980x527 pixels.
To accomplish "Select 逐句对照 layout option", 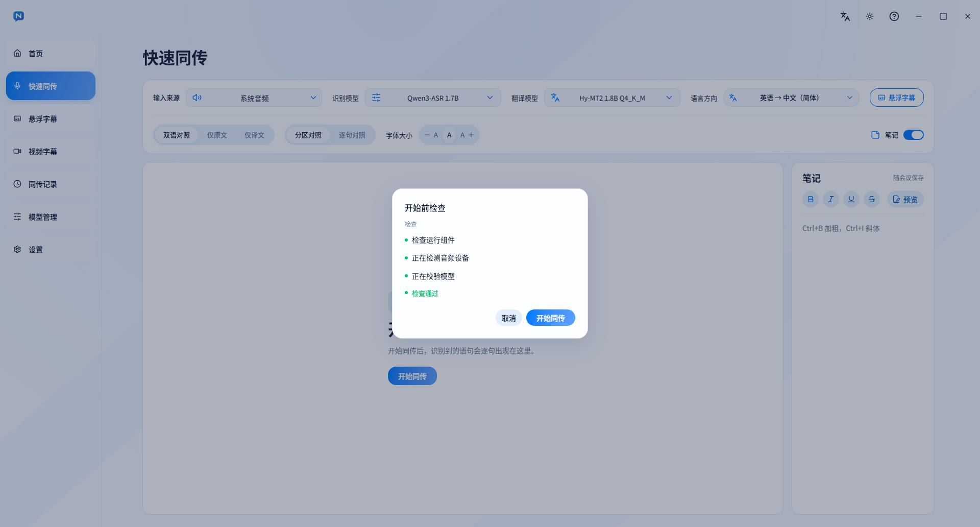I will coord(352,135).
